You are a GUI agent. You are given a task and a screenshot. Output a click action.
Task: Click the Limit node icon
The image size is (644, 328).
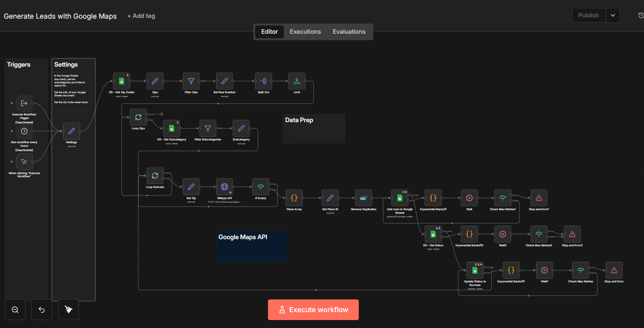click(297, 81)
